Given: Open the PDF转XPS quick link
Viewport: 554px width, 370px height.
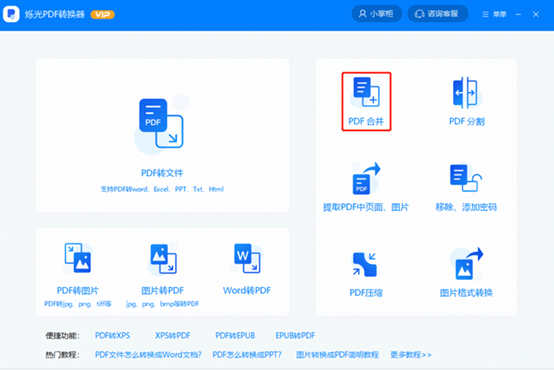Looking at the screenshot, I should point(112,335).
